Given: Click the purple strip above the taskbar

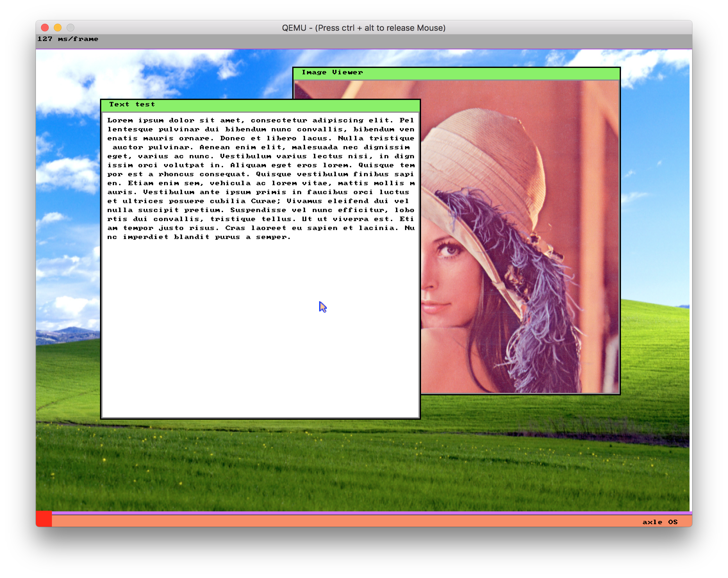Looking at the screenshot, I should click(x=338, y=513).
